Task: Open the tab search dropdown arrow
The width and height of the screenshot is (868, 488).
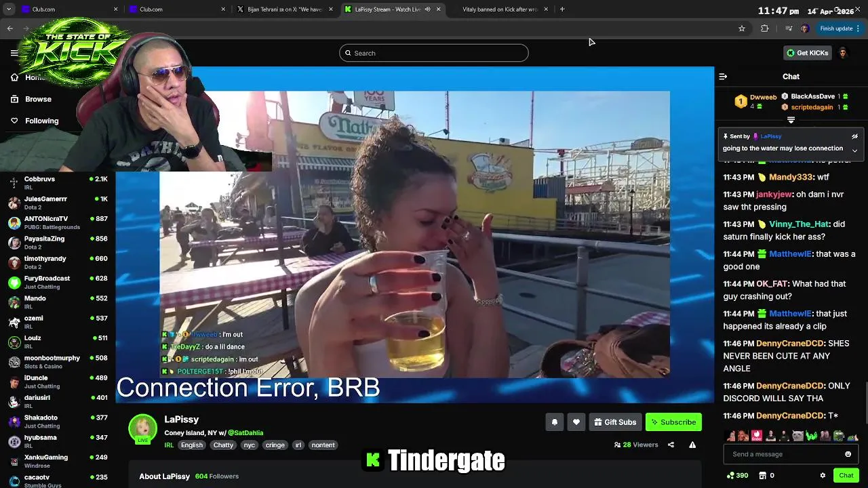Action: tap(8, 9)
